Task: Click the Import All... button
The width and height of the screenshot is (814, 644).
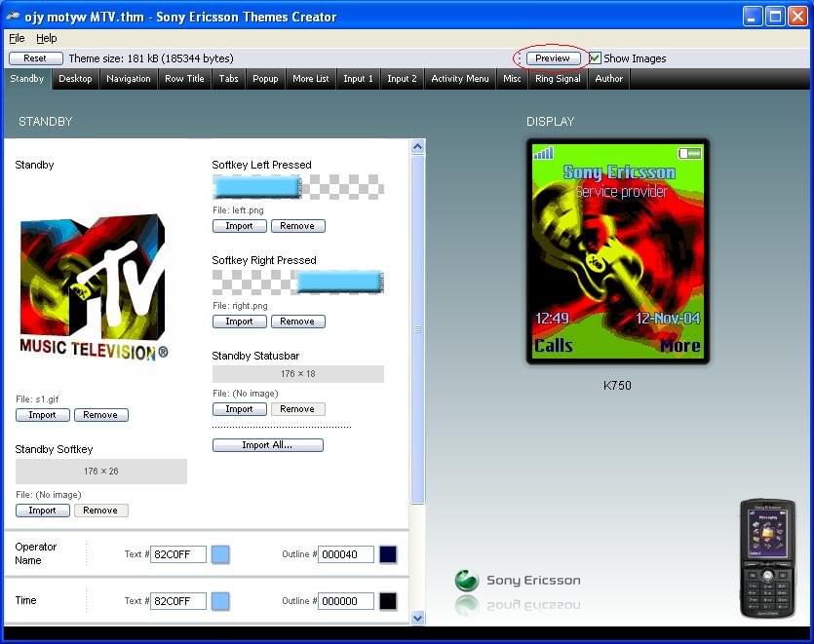Action: click(267, 444)
